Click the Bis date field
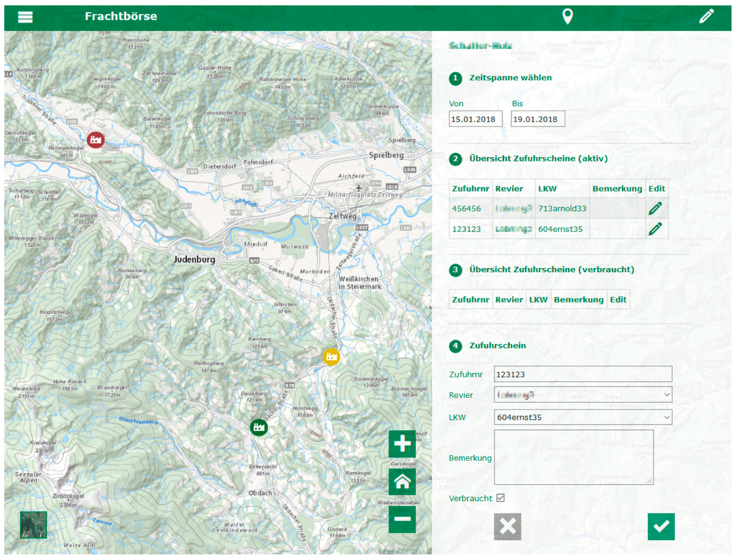The height and width of the screenshot is (560, 737). (x=537, y=119)
